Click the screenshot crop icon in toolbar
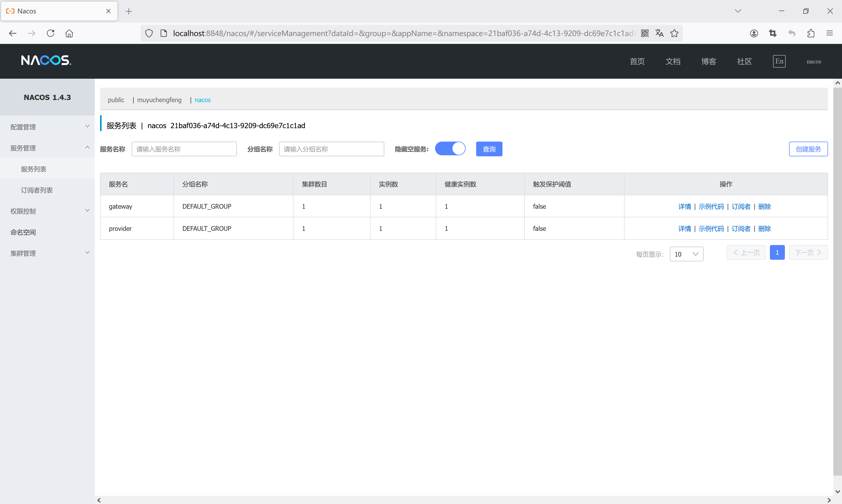Viewport: 842px width, 504px height. point(773,33)
